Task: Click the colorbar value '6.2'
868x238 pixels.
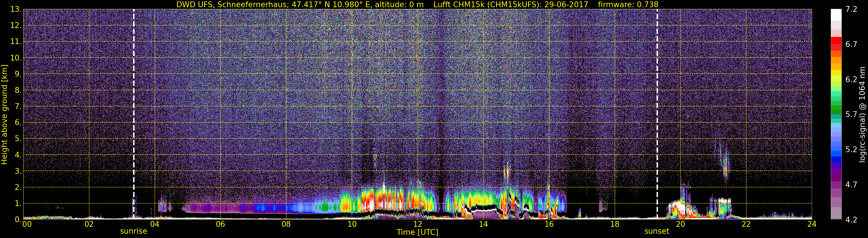Action: [x=851, y=80]
